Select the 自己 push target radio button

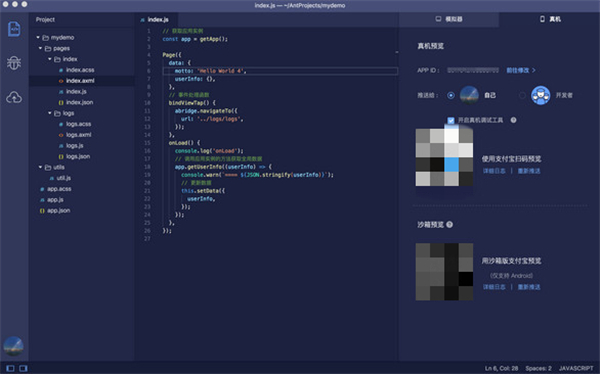coord(451,95)
